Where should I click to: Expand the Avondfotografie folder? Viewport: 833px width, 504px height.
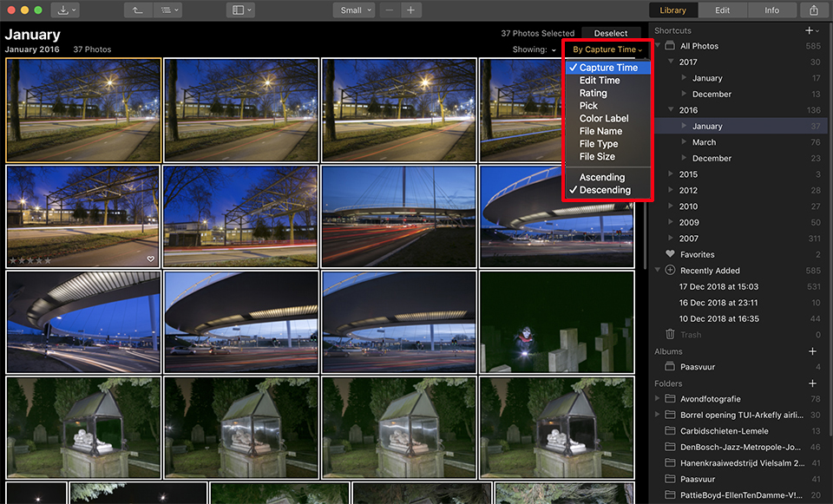[658, 398]
